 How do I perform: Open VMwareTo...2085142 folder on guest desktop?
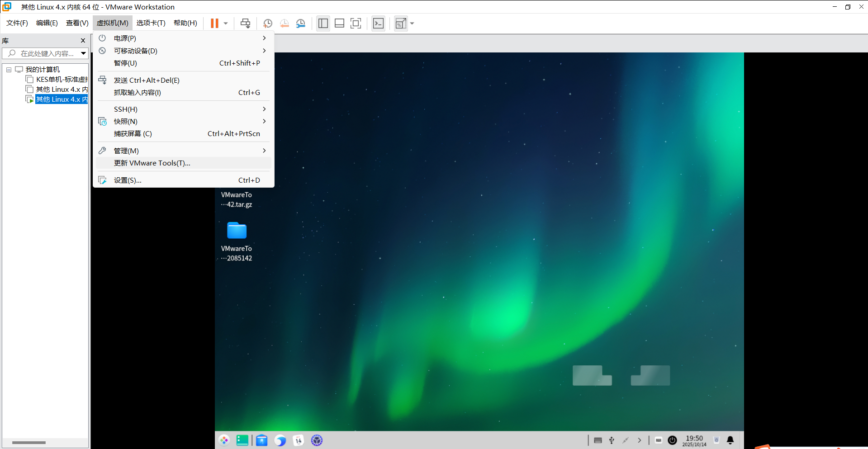pyautogui.click(x=237, y=241)
